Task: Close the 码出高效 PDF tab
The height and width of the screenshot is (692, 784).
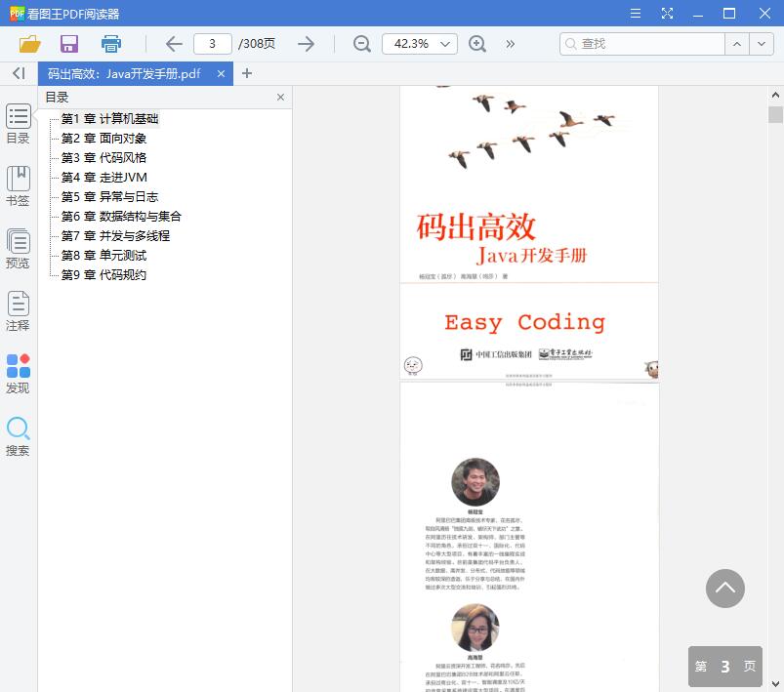Action: pyautogui.click(x=221, y=74)
